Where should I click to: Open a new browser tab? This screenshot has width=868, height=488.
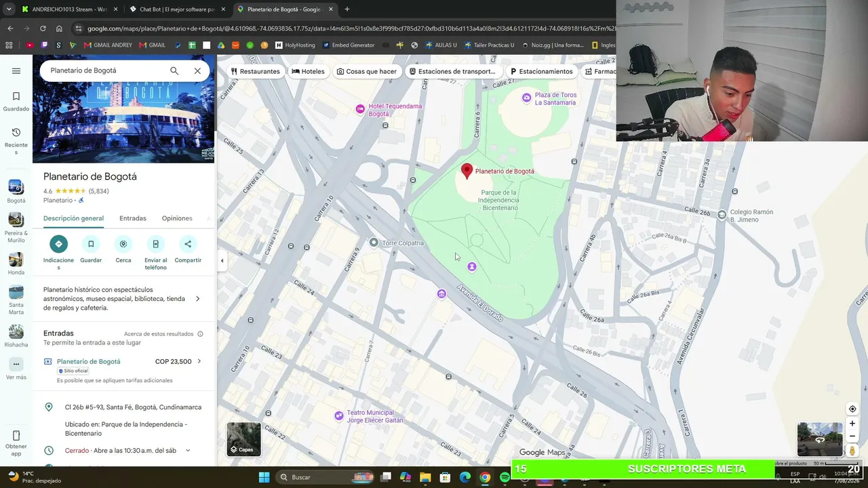click(x=347, y=9)
